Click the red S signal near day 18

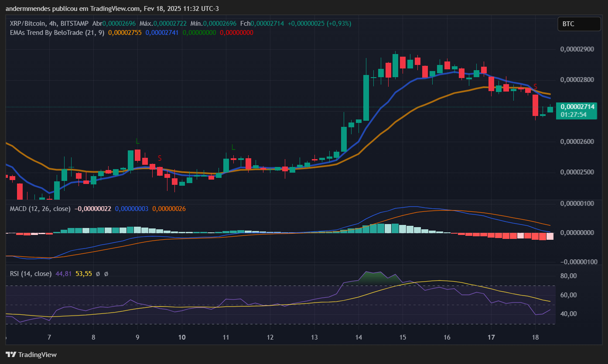(x=535, y=87)
